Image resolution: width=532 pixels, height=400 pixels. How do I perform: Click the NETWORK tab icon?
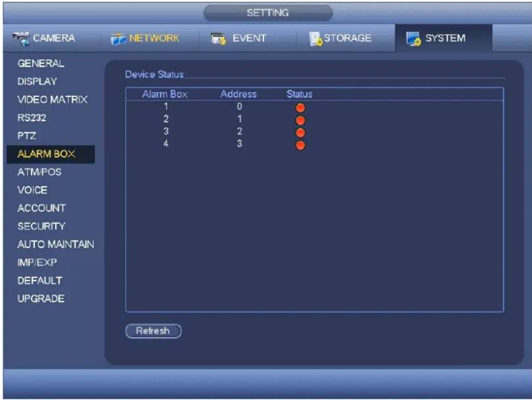[x=118, y=39]
